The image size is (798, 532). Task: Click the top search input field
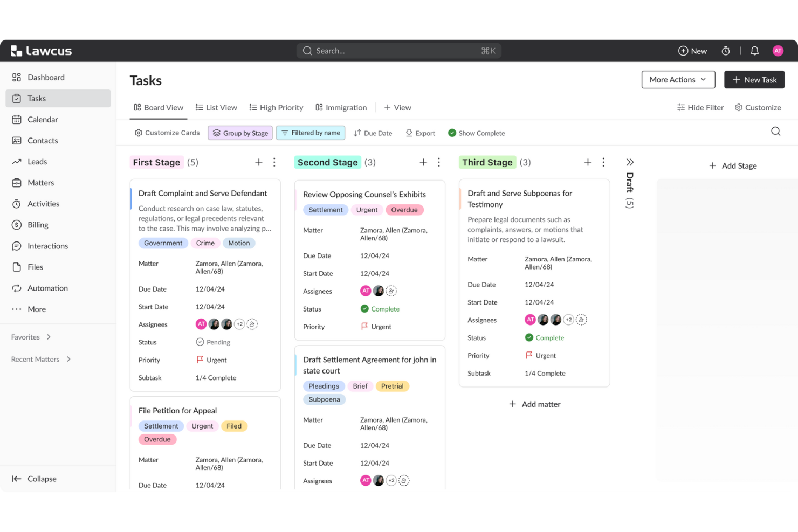398,50
